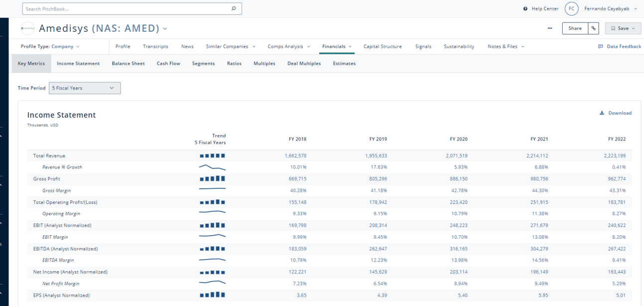
Task: Switch to the Balance Sheet tab
Action: (x=128, y=64)
